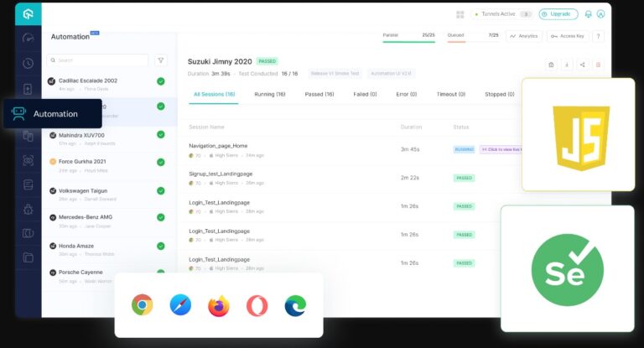Viewport: 644px width, 348px height.
Task: Select the All Sessions (16) tab
Action: [x=214, y=95]
